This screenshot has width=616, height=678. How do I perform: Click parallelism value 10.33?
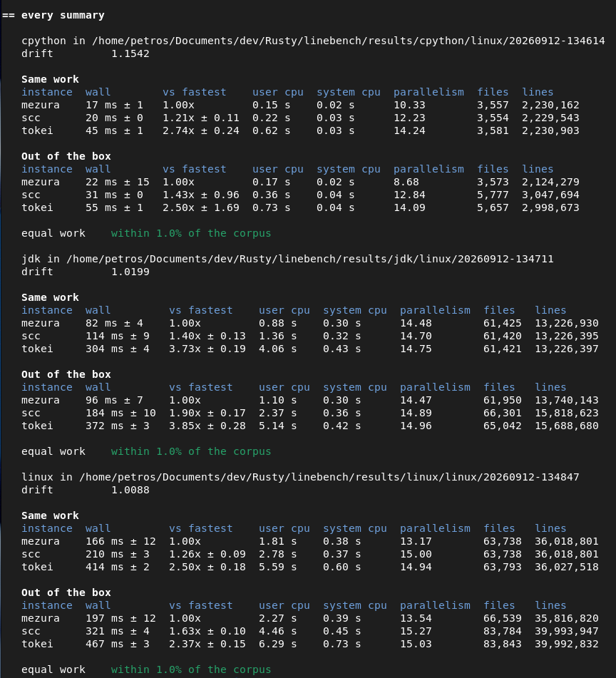(x=409, y=105)
